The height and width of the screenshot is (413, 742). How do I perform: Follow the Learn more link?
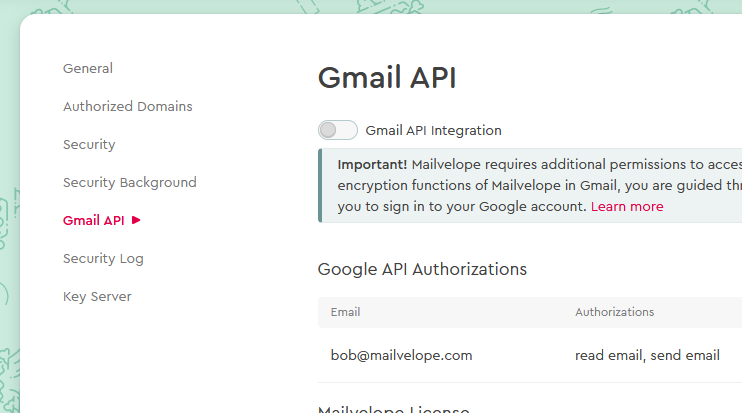(627, 207)
